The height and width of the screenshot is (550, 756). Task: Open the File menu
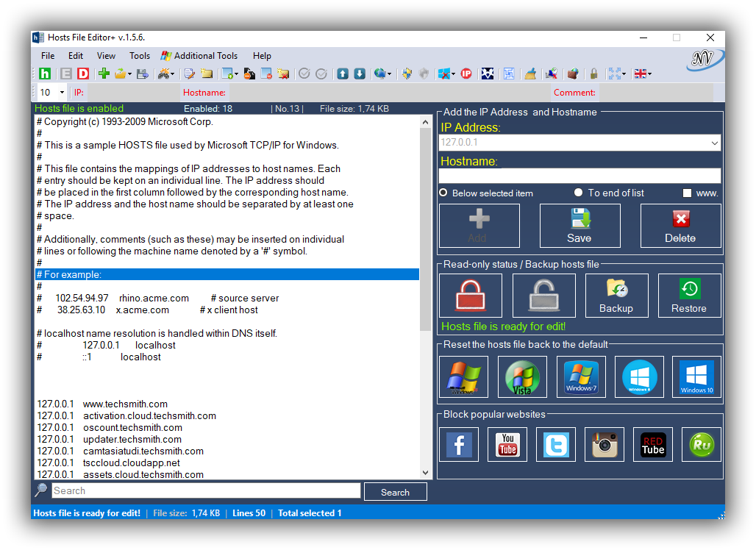click(48, 56)
